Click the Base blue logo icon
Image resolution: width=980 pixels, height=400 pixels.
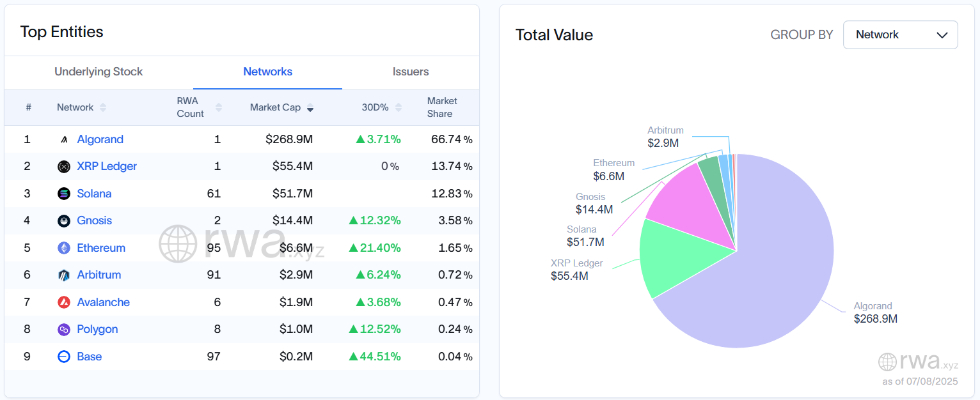pyautogui.click(x=64, y=357)
